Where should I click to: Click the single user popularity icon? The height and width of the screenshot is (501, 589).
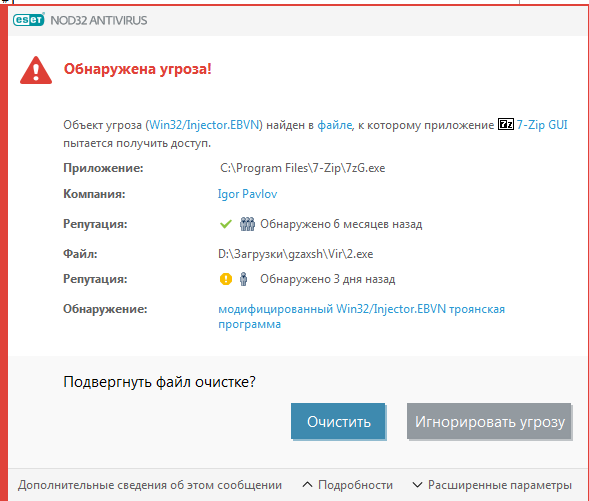243,279
